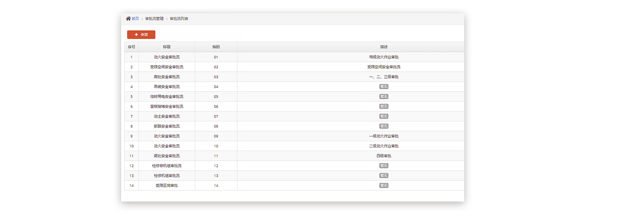Open the 断路安全审批流 entry

point(167,126)
